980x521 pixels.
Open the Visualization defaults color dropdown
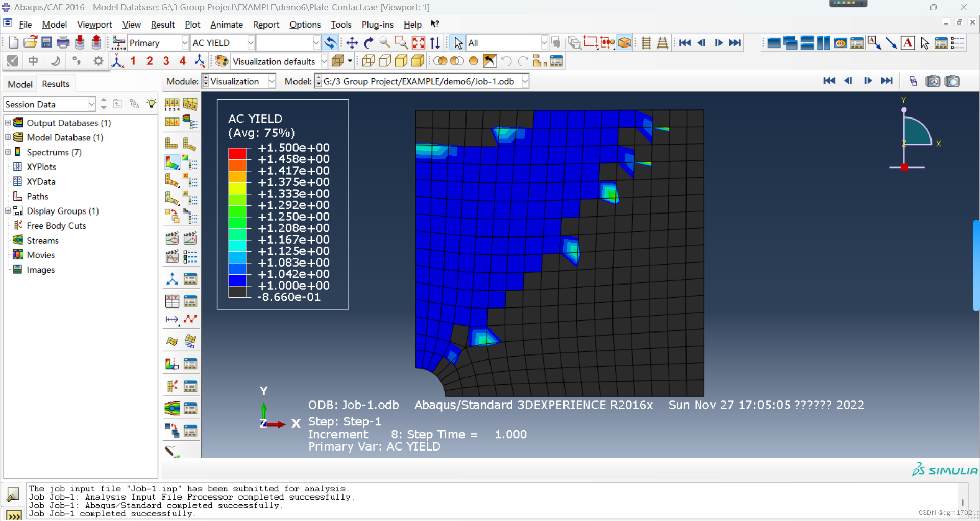pos(324,61)
